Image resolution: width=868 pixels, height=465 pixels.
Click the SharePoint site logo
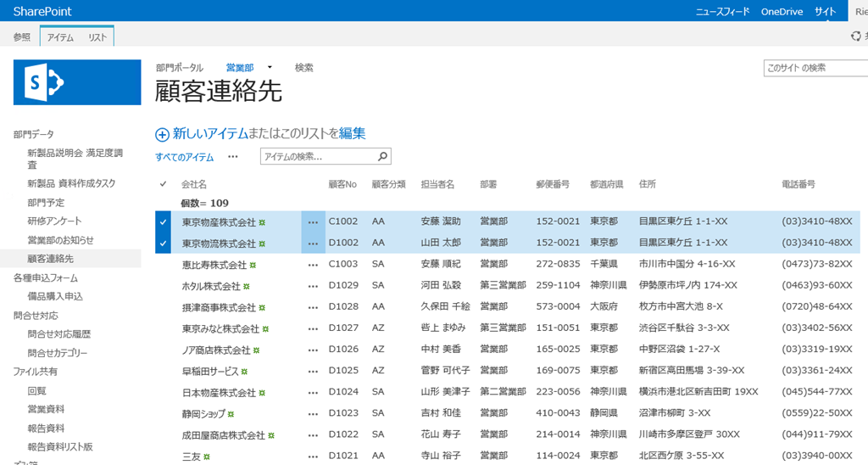pyautogui.click(x=77, y=82)
